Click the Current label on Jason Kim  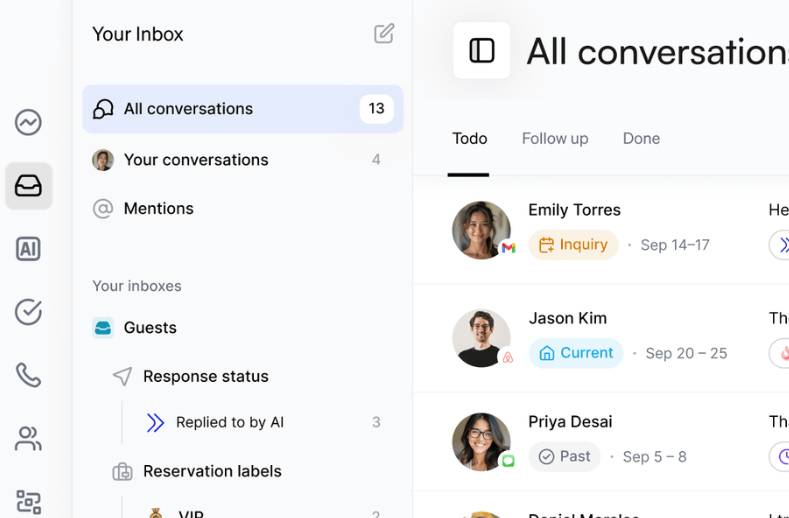tap(576, 353)
